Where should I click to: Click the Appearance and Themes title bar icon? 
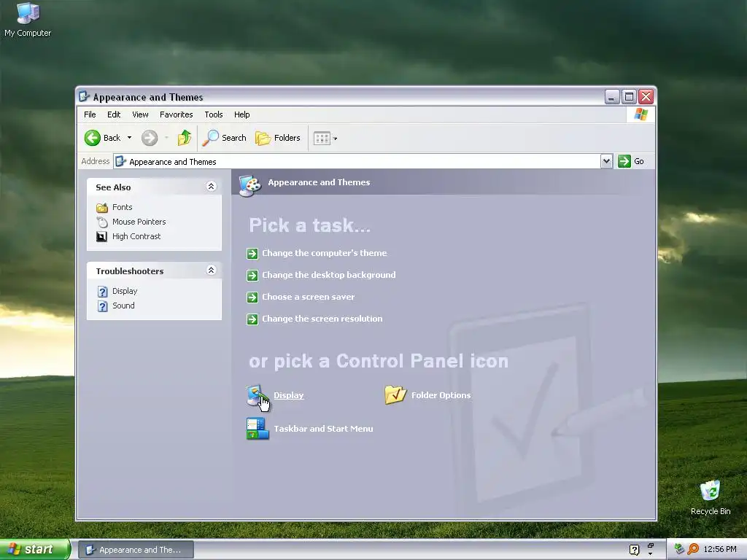tap(84, 97)
